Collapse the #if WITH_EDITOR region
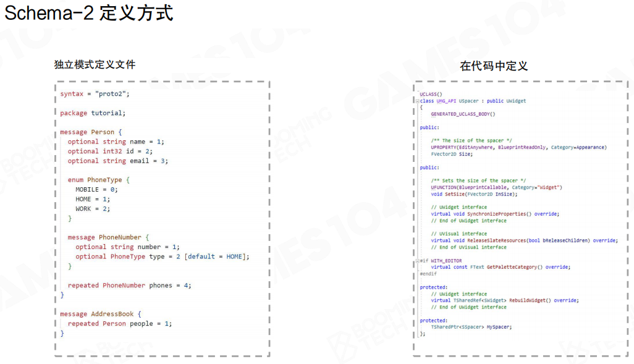The width and height of the screenshot is (634, 364). pyautogui.click(x=418, y=261)
